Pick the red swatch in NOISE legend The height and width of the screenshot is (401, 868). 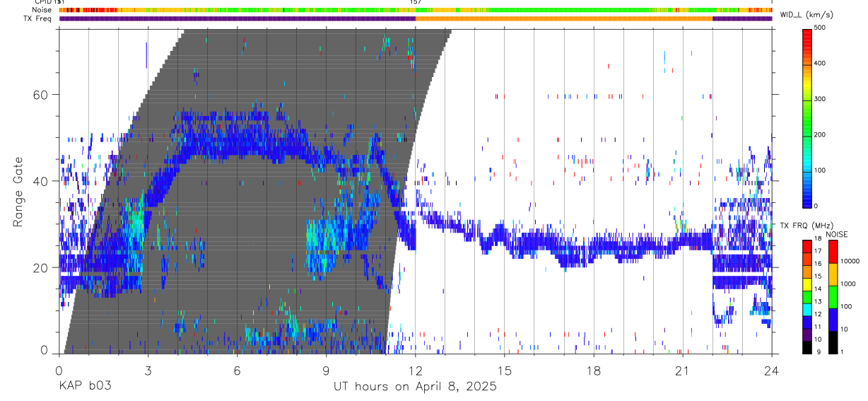[x=833, y=251]
